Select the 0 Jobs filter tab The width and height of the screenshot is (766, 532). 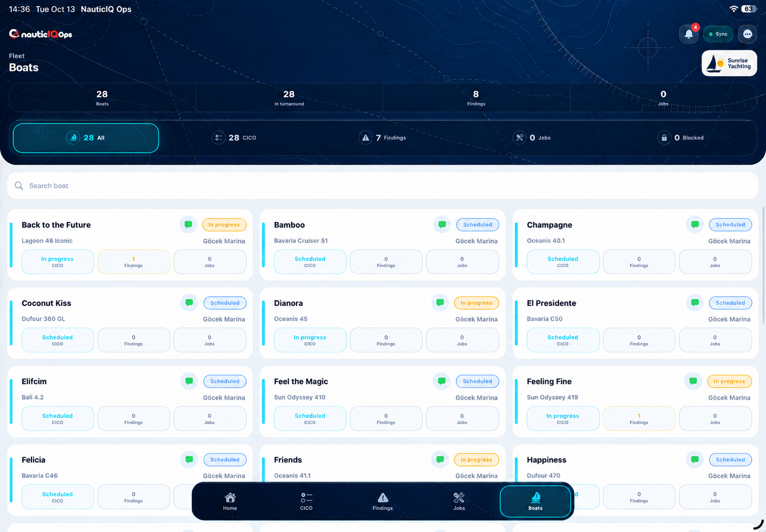tap(532, 138)
